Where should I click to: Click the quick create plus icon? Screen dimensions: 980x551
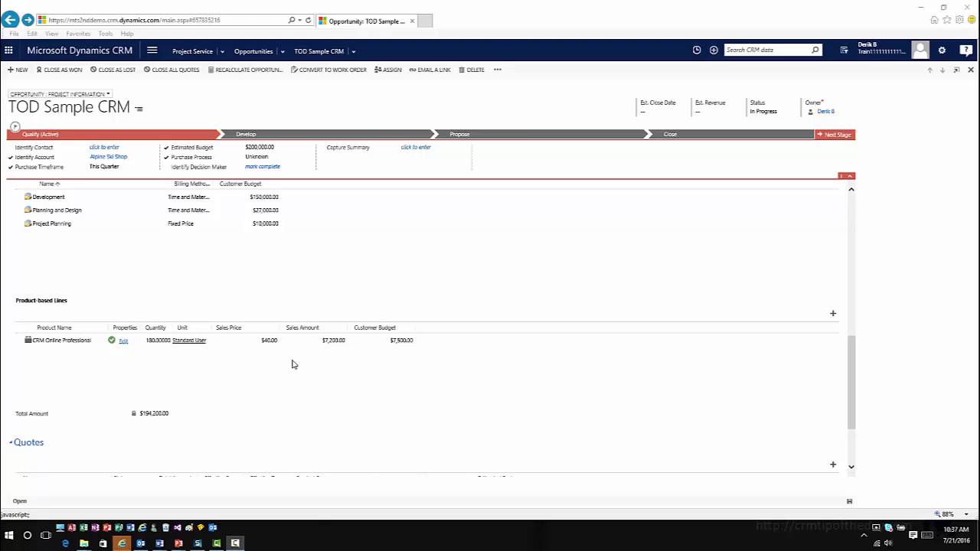coord(714,51)
